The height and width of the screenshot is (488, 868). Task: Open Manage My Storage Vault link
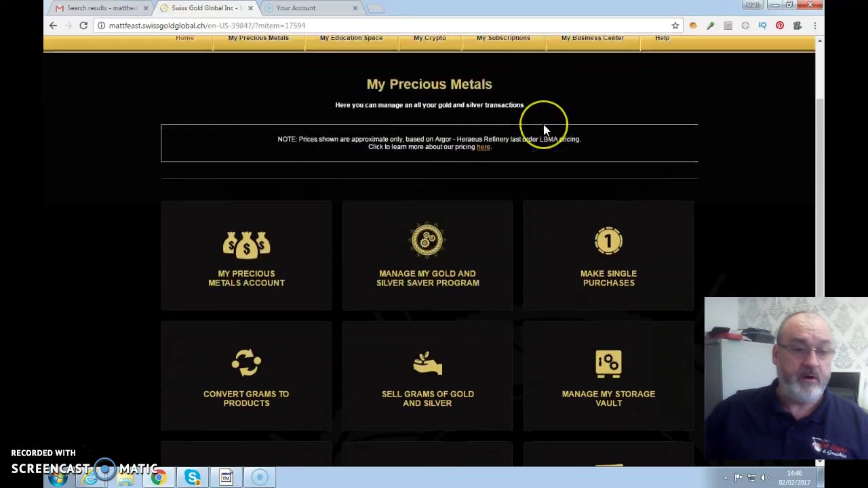coord(608,399)
